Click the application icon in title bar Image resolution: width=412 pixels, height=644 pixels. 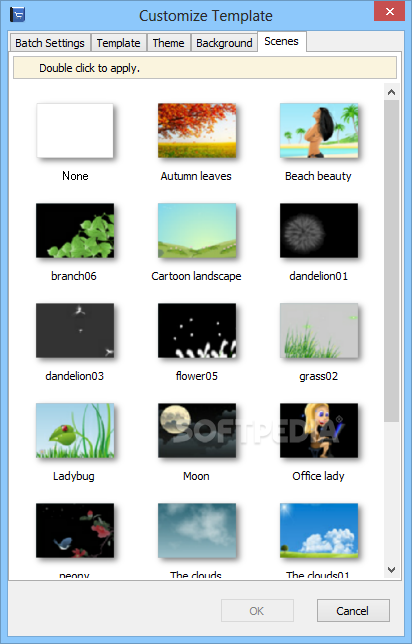(17, 15)
